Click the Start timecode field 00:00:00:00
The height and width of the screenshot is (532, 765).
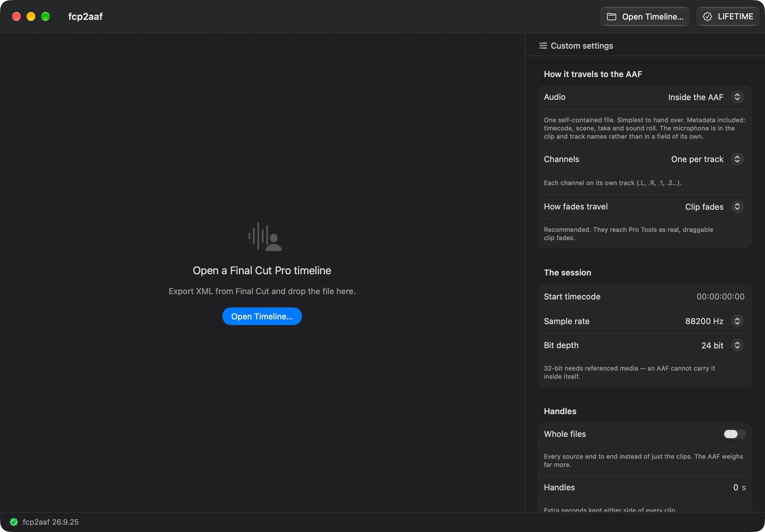(x=720, y=297)
